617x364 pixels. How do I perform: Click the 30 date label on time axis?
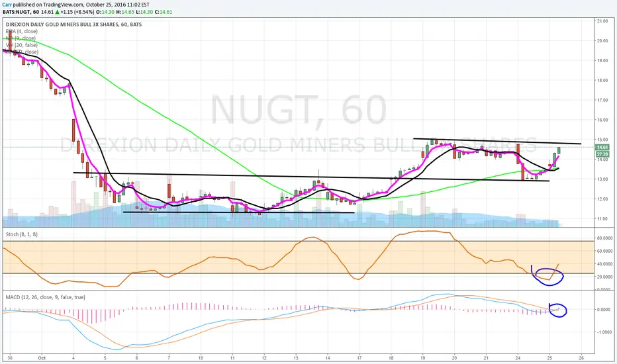click(10, 358)
